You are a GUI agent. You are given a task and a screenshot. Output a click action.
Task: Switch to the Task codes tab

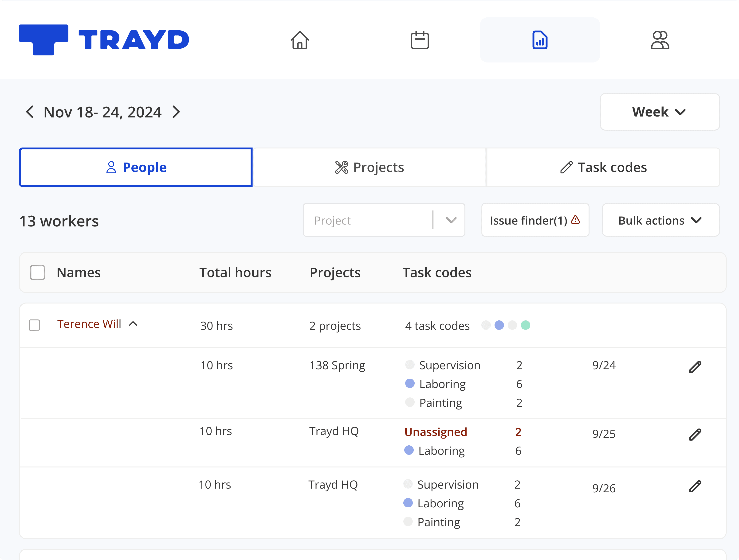[x=603, y=167]
